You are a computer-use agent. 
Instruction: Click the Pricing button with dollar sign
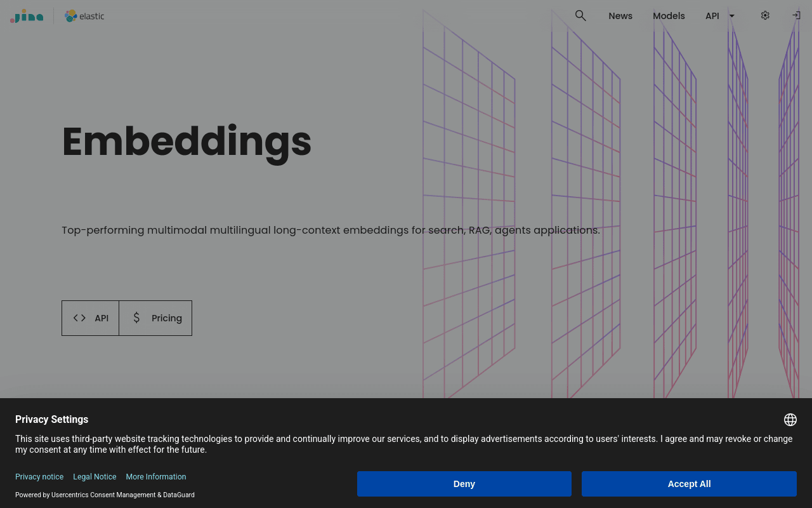point(155,318)
